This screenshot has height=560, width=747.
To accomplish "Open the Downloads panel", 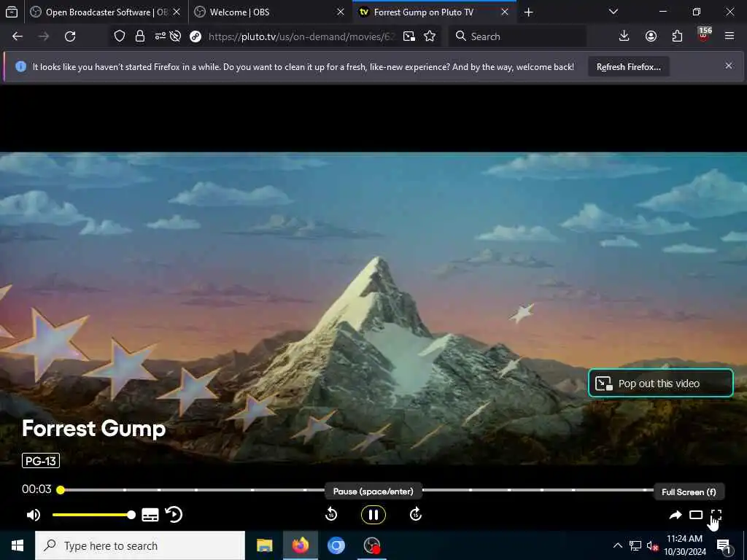I will point(624,36).
